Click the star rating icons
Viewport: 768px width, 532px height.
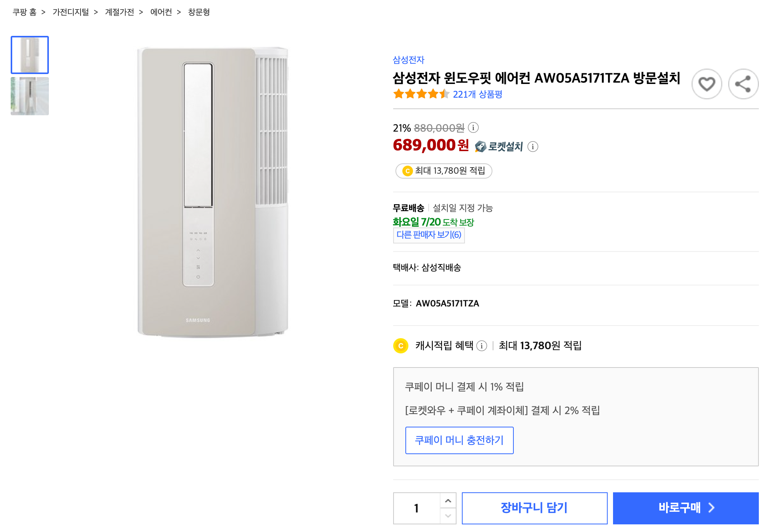pos(421,94)
